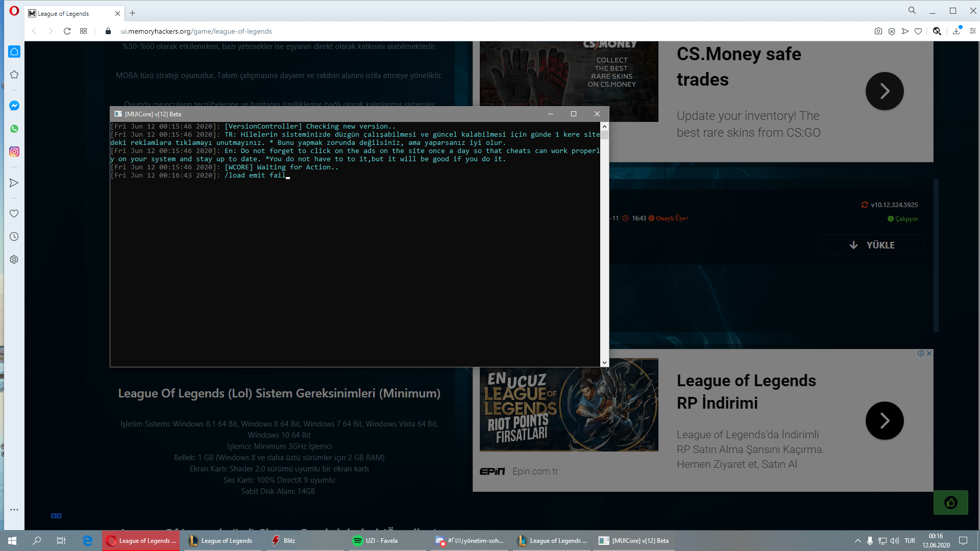Click the three-dots sidebar setup icon
The height and width of the screenshot is (551, 980).
tap(14, 510)
